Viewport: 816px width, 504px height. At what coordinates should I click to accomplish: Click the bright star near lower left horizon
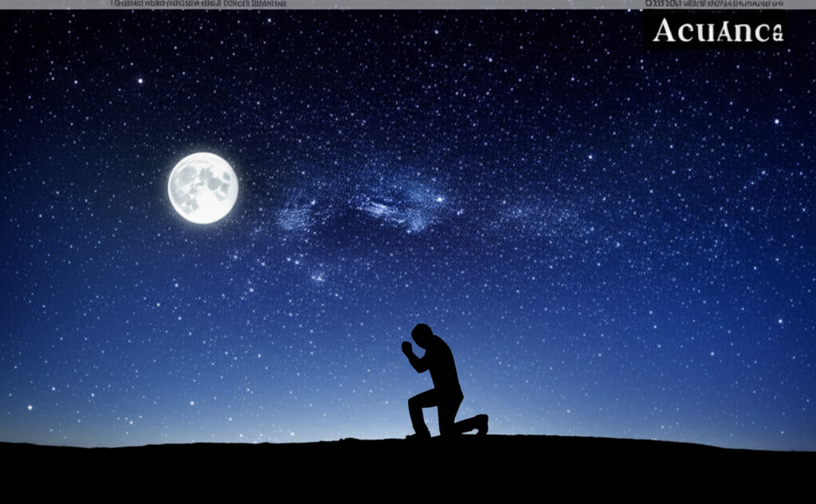click(29, 407)
